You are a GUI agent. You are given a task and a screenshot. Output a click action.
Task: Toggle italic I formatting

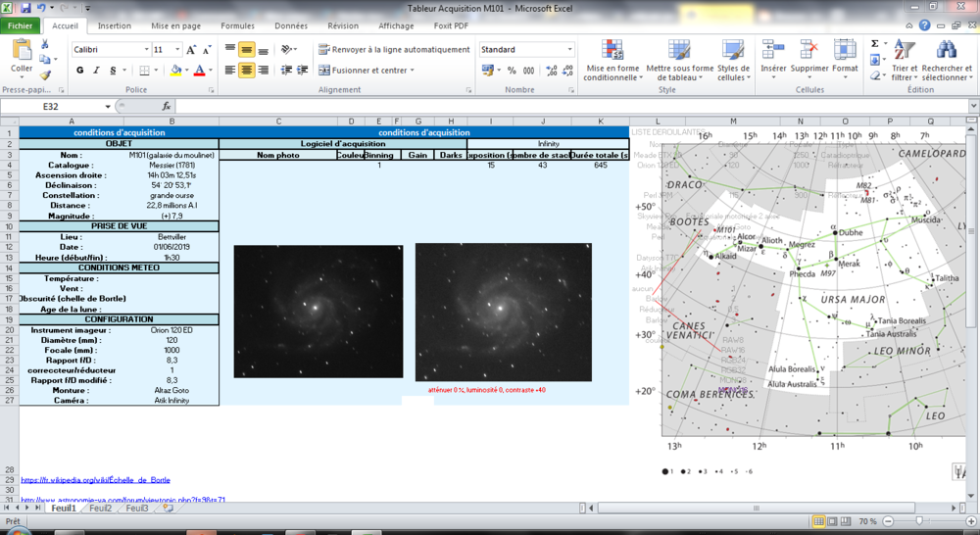(96, 71)
